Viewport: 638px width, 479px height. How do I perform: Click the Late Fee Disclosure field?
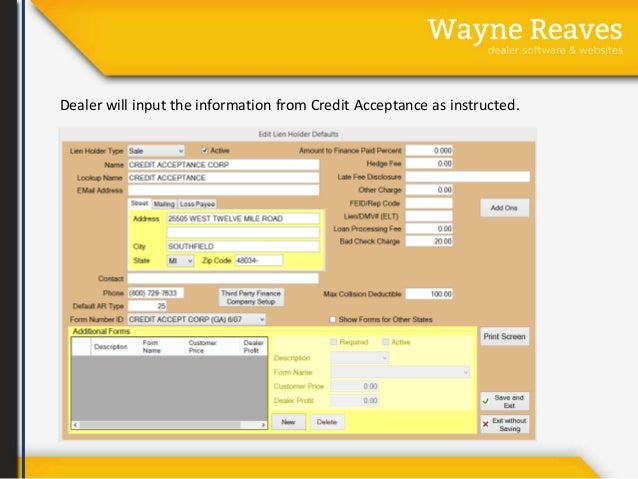(468, 177)
